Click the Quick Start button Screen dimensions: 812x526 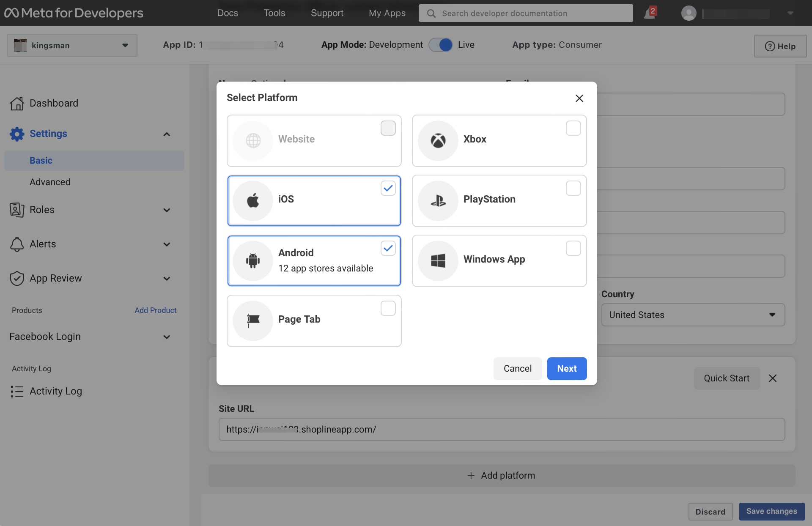point(727,378)
